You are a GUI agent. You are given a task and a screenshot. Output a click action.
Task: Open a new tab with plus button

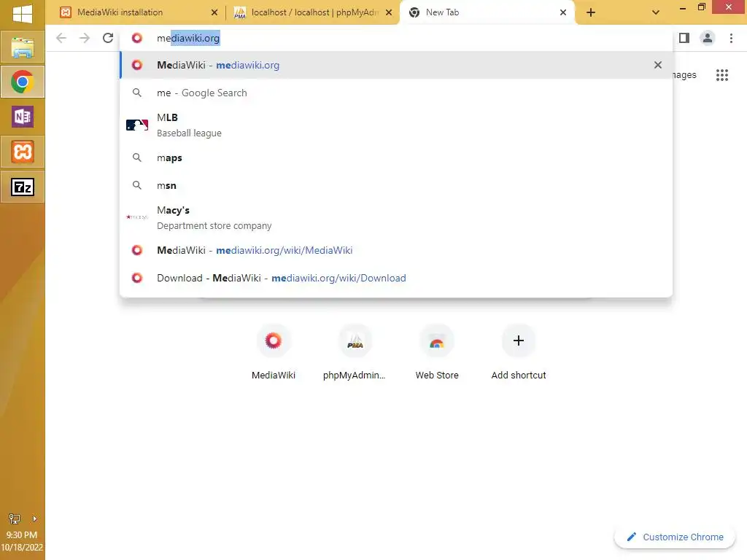pos(591,12)
